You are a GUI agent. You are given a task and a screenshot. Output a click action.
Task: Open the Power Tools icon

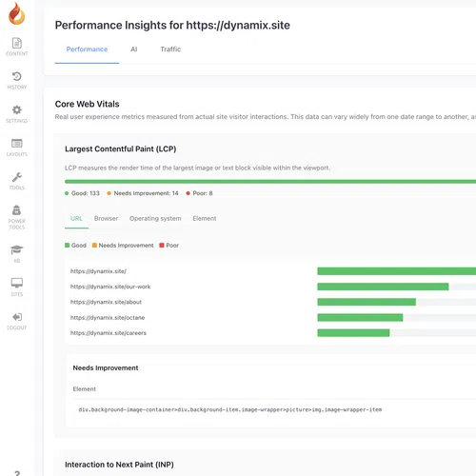click(17, 210)
